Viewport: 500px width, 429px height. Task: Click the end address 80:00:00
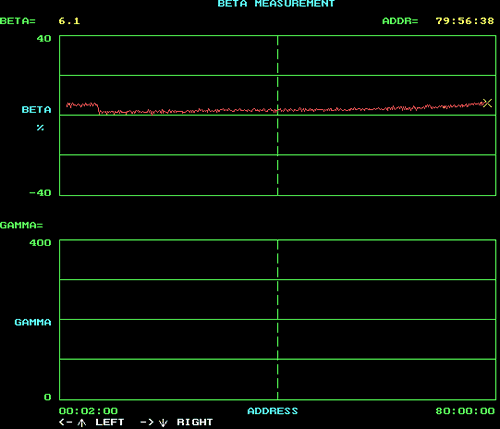click(465, 411)
